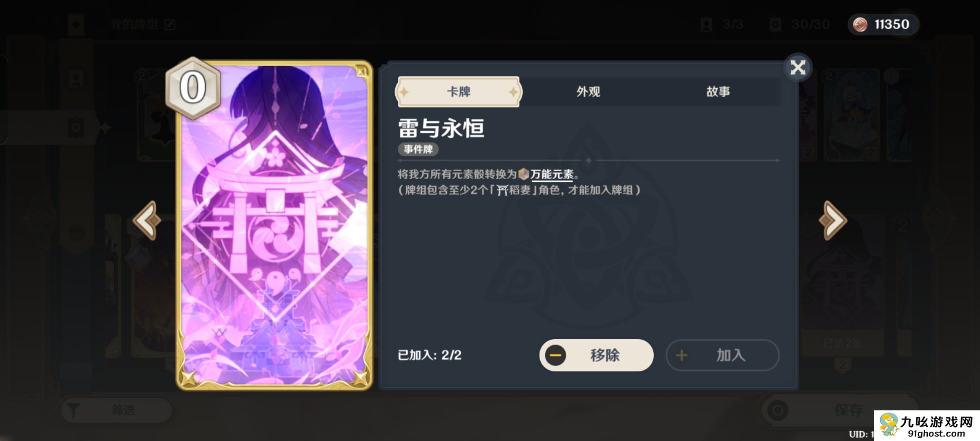Switch to the 卡牌 tab
The height and width of the screenshot is (441, 980).
point(458,91)
